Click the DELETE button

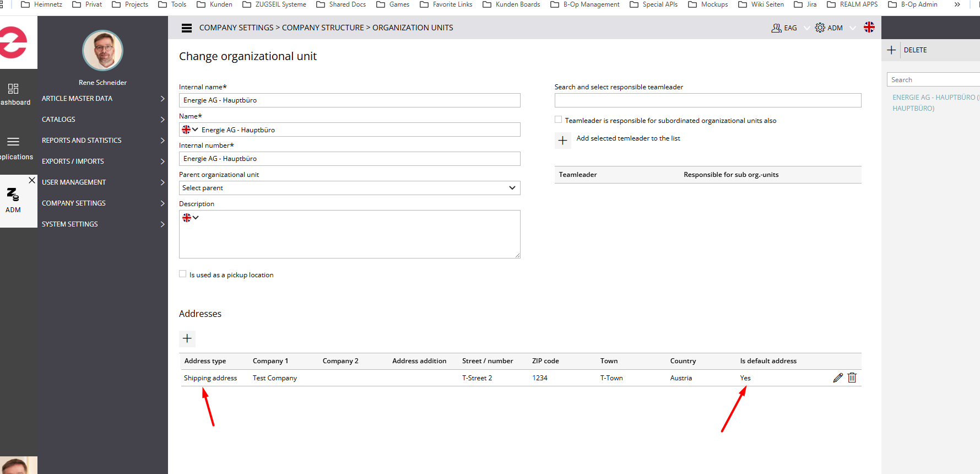tap(915, 50)
